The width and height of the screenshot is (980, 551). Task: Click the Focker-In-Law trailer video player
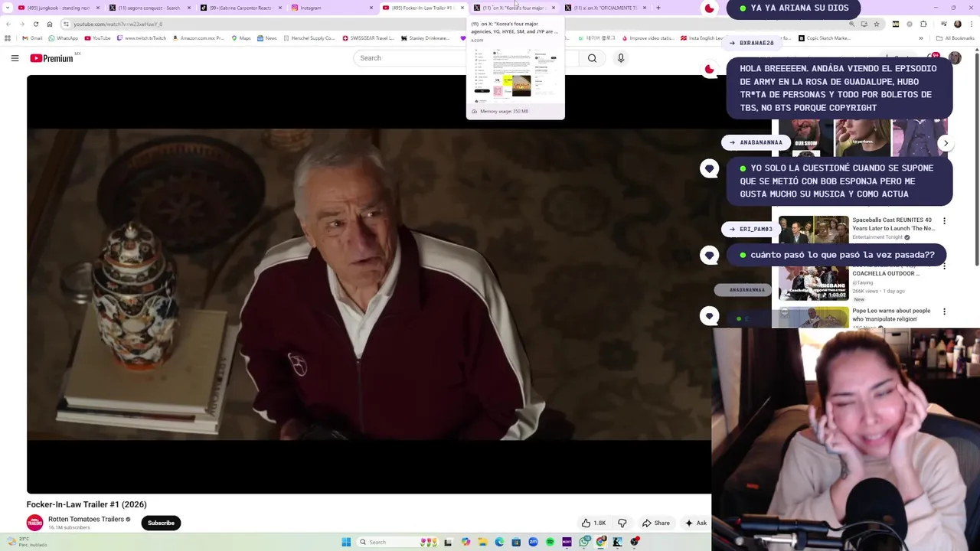point(369,284)
